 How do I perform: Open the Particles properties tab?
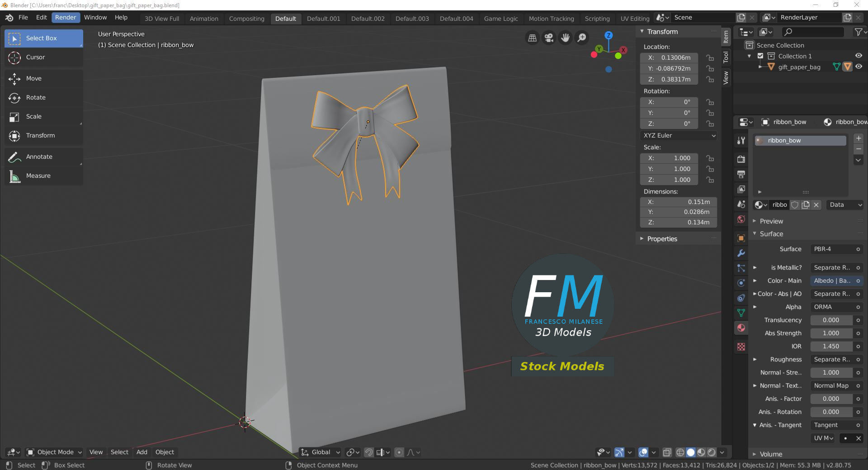tap(741, 268)
